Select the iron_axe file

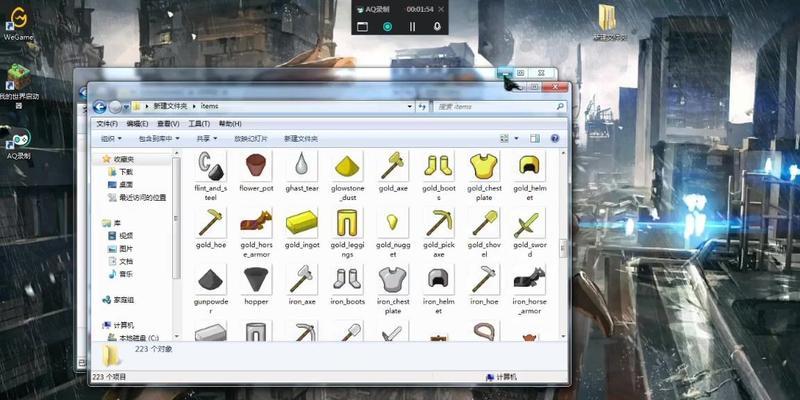click(x=302, y=279)
